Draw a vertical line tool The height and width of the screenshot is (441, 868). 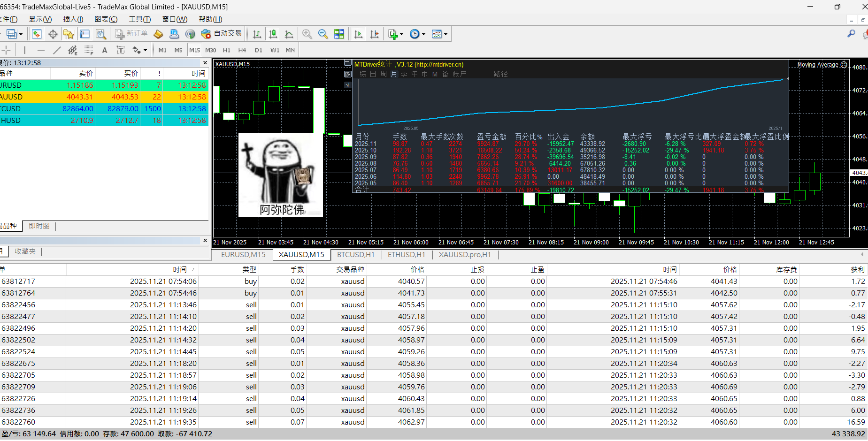point(25,50)
